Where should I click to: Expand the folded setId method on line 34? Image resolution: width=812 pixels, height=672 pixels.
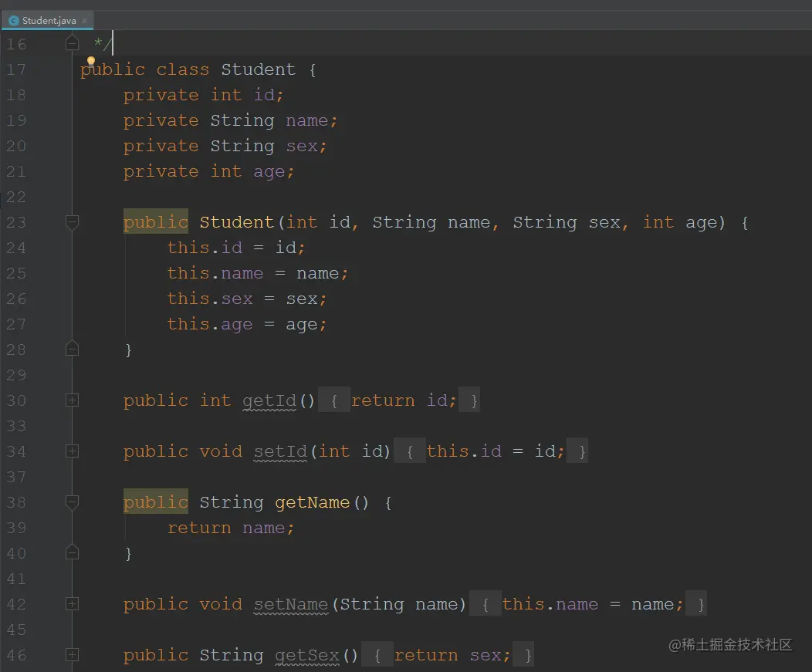tap(72, 451)
